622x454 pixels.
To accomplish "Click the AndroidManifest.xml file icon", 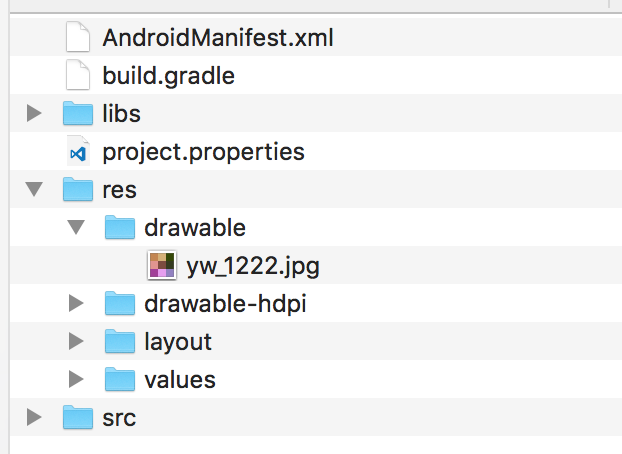I will click(x=78, y=38).
